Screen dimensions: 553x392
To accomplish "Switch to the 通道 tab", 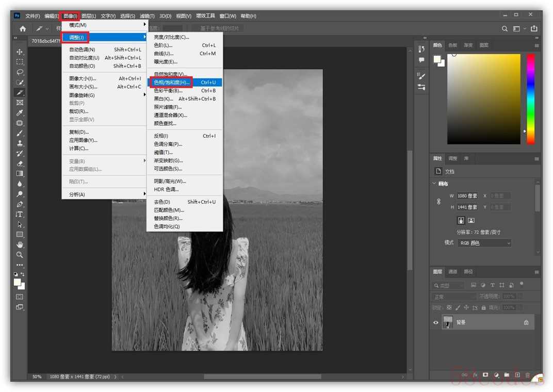I will (x=452, y=271).
